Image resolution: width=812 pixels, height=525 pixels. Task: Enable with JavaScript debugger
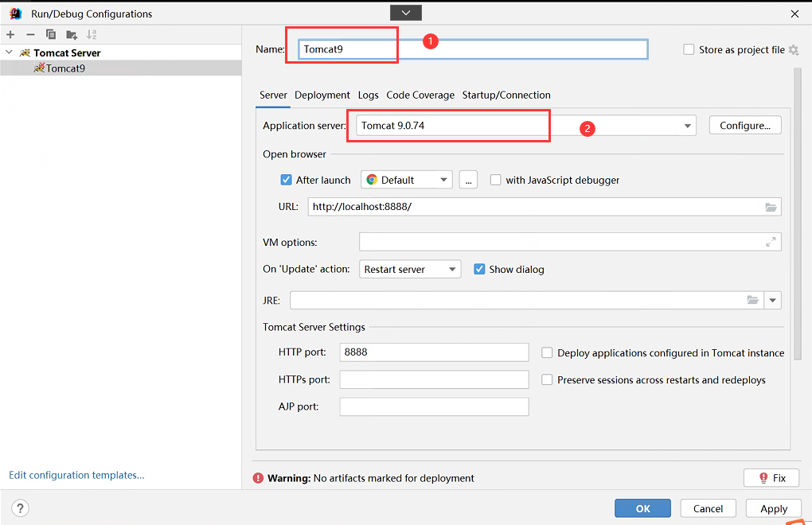[496, 180]
